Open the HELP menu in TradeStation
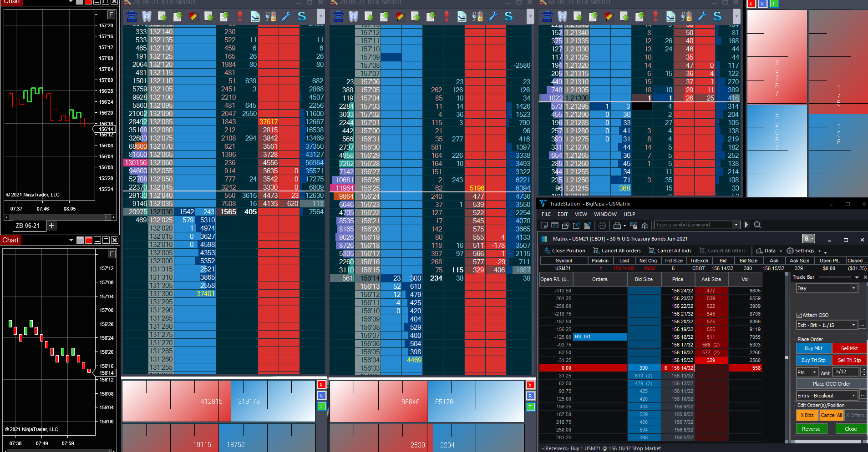The height and width of the screenshot is (452, 868). (629, 214)
